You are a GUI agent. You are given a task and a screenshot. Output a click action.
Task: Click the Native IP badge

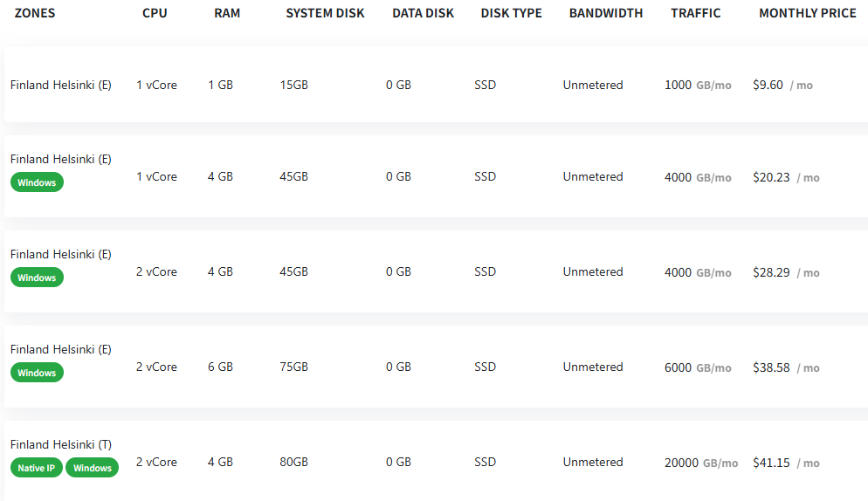[36, 468]
